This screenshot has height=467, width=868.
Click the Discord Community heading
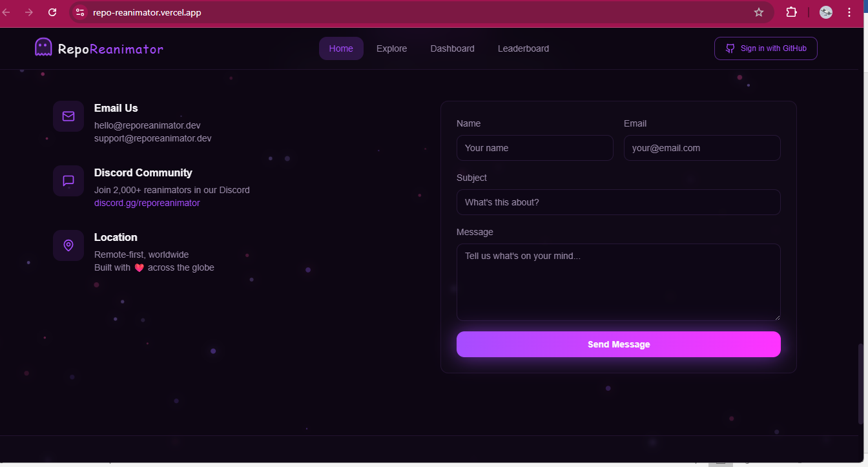click(x=143, y=172)
